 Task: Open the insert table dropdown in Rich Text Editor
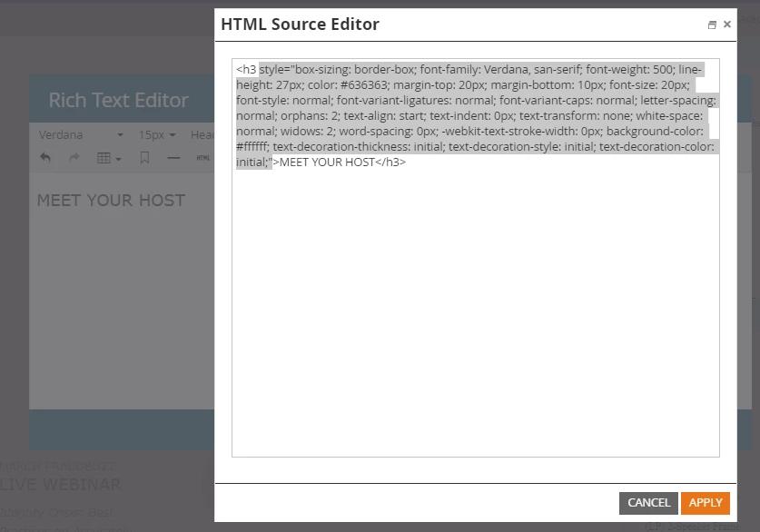(109, 158)
